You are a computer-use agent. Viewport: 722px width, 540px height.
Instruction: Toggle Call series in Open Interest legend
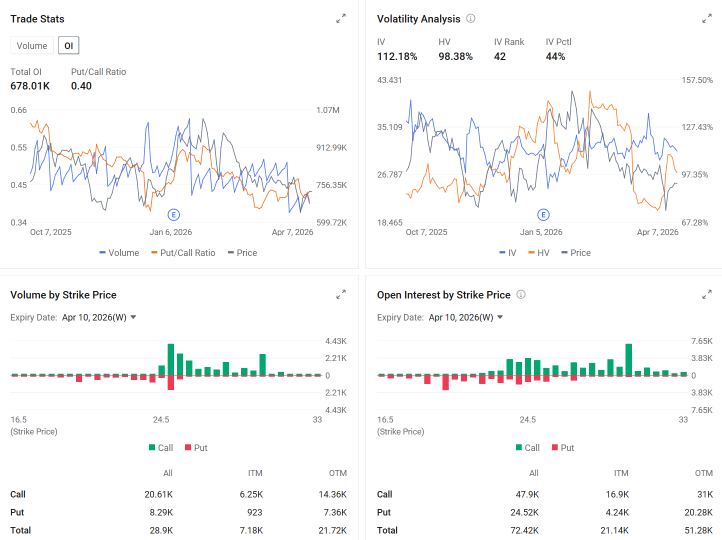pos(528,447)
